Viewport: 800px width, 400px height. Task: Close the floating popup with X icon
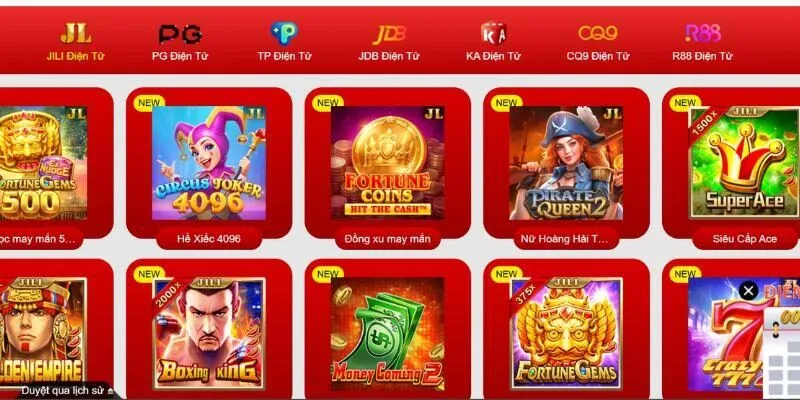coord(748,291)
